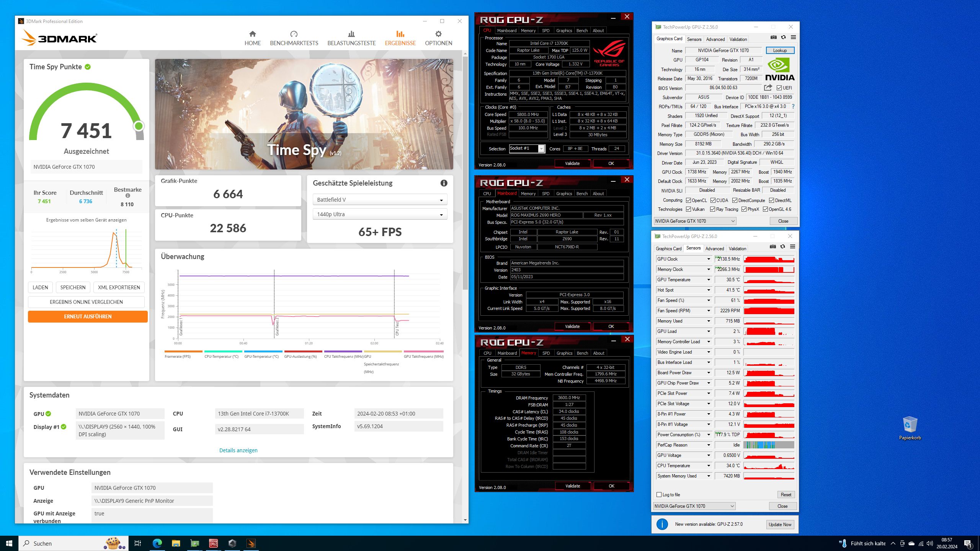The image size is (980, 551).
Task: Open BENCHMARKTESTS in 3DMark navigation
Action: point(294,38)
